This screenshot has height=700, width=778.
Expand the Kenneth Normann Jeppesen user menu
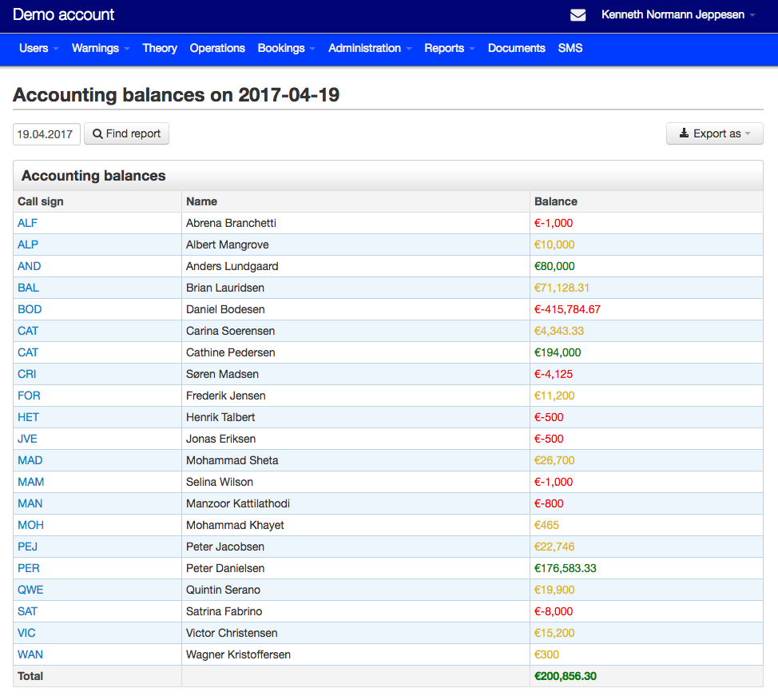click(678, 15)
